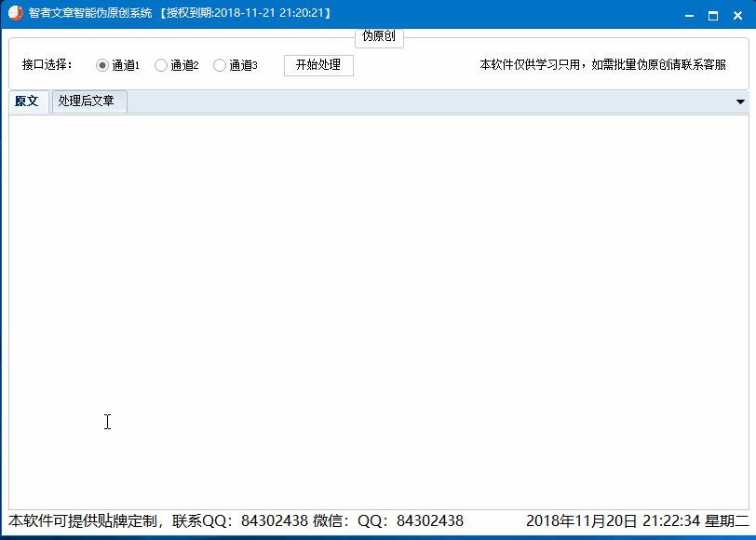Click the notice 本软件仅供学习只用

click(x=602, y=64)
